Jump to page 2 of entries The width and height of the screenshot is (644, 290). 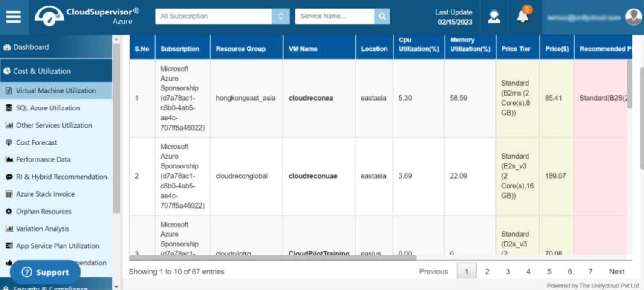487,272
